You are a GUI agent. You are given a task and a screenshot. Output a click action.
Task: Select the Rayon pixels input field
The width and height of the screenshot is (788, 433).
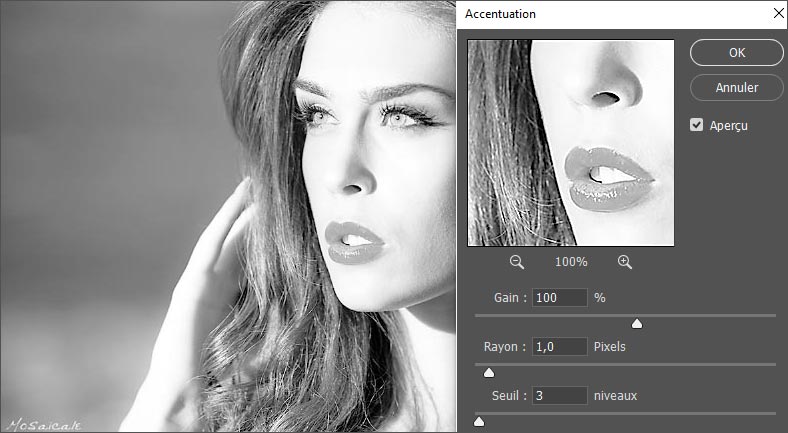(559, 347)
